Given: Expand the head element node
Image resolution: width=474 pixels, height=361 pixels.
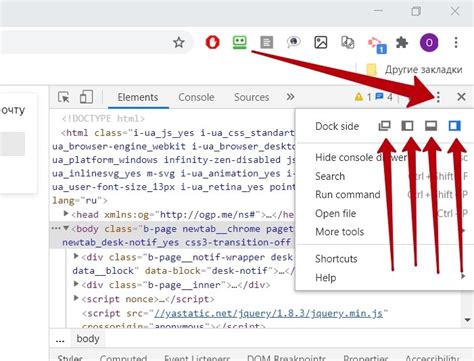Looking at the screenshot, I should 66,214.
